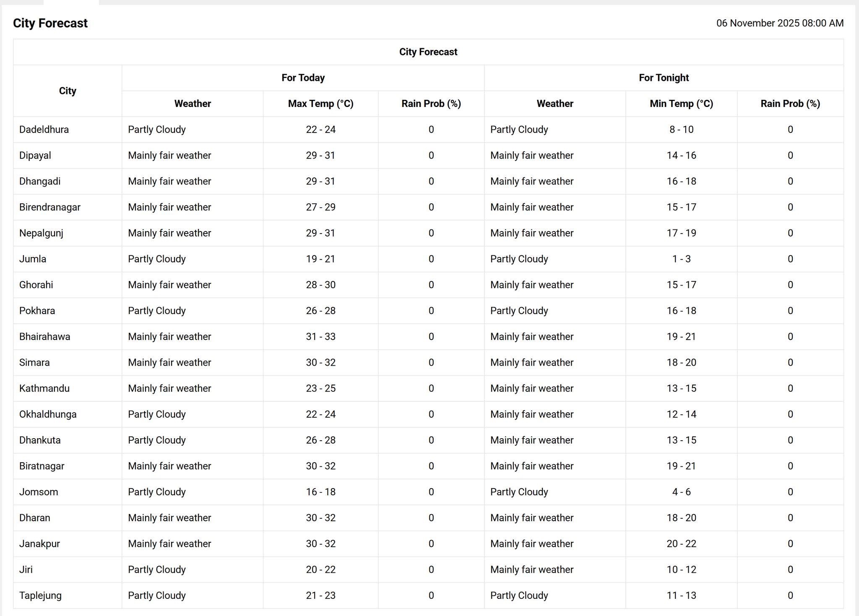Select the Taplejung city cell
This screenshot has height=616, width=859.
40,595
